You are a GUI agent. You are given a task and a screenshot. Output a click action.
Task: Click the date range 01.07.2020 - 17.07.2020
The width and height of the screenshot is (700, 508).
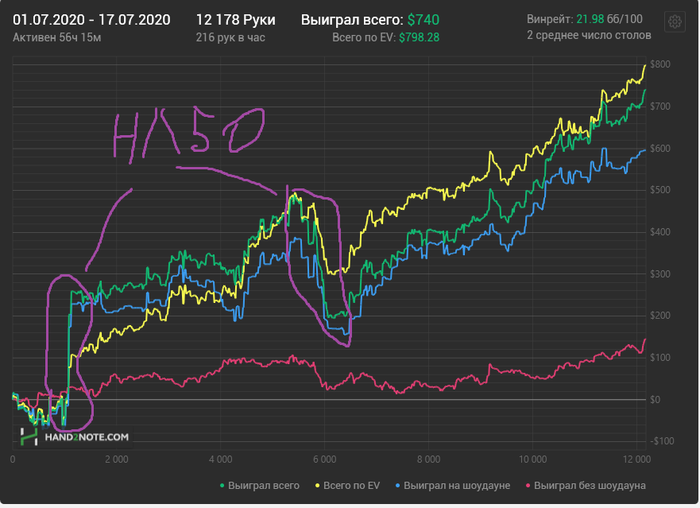pyautogui.click(x=92, y=20)
